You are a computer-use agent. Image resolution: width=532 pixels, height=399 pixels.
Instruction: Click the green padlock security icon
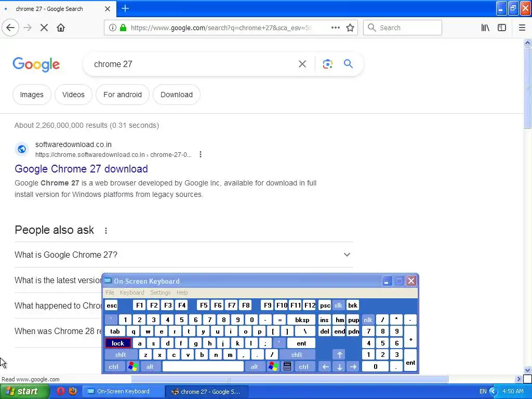pos(123,28)
